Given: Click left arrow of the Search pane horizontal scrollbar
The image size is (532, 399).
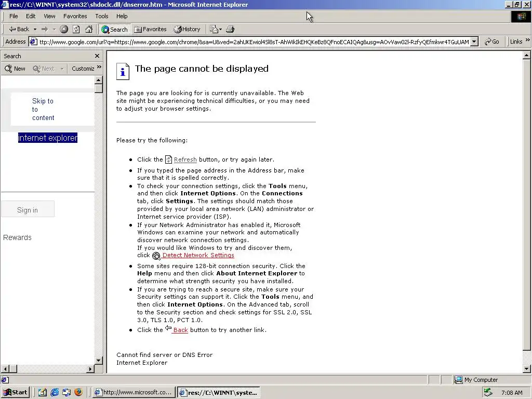Looking at the screenshot, I should (x=5, y=369).
